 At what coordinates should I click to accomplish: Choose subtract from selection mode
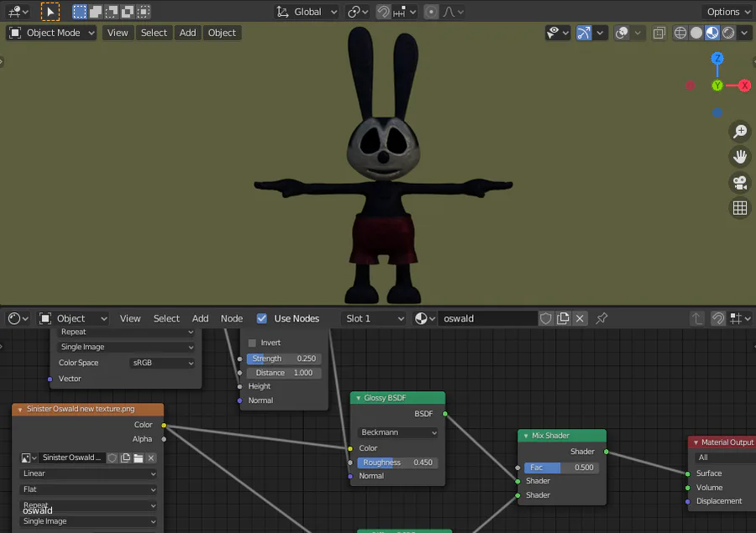click(112, 12)
